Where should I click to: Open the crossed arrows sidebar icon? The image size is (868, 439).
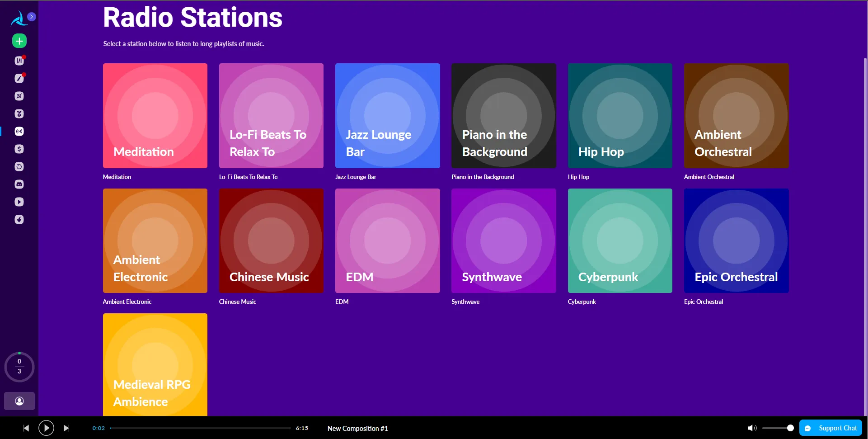[x=19, y=96]
